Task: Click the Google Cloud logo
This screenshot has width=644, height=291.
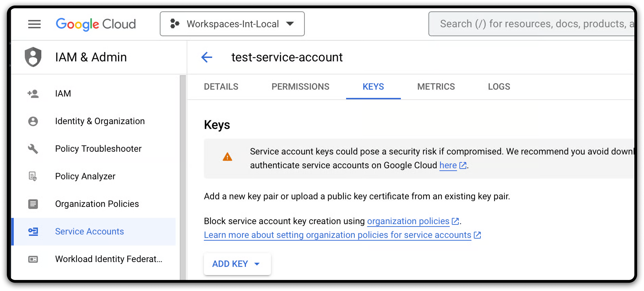Action: point(96,24)
